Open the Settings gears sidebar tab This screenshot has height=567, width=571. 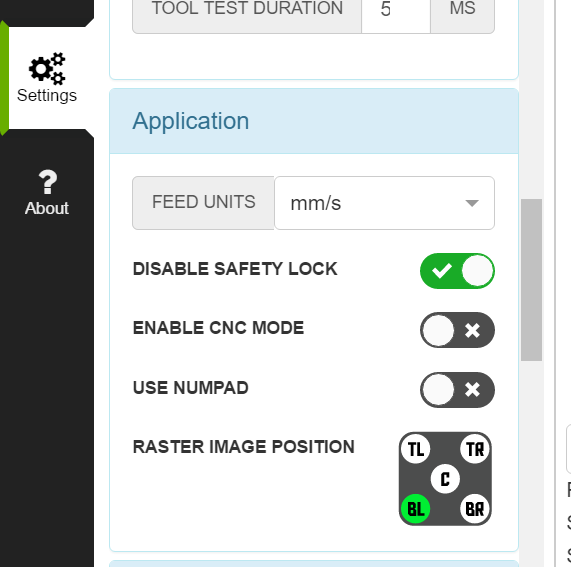(x=47, y=78)
